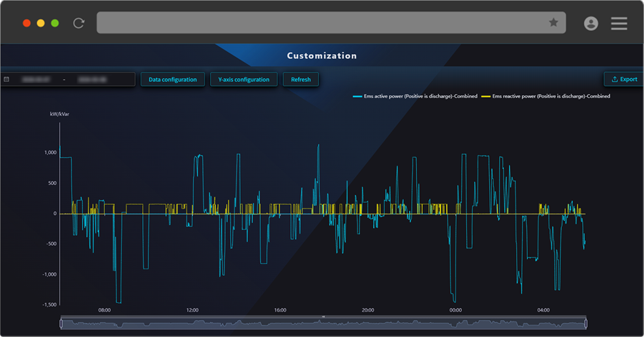The image size is (644, 337).
Task: Click the browser reload icon
Action: coord(78,23)
